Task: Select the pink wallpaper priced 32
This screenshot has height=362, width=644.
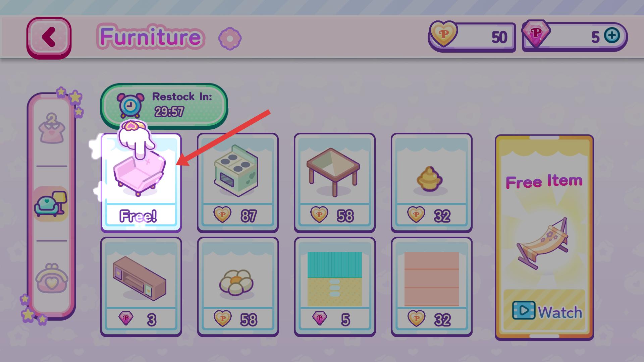Action: (x=432, y=287)
